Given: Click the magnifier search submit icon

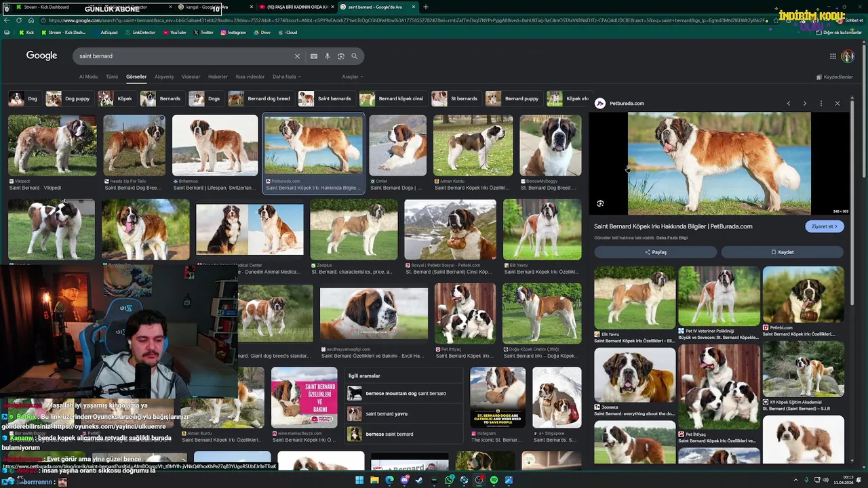Looking at the screenshot, I should click(x=354, y=56).
